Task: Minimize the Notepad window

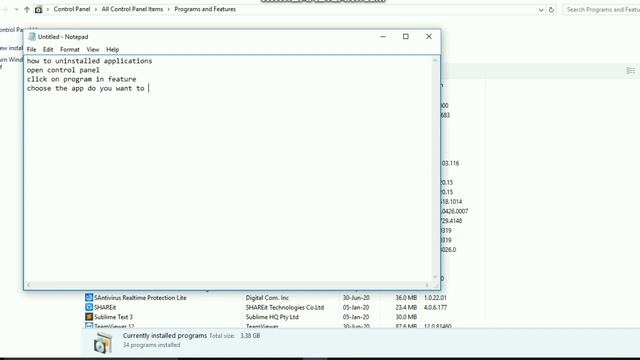Action: 383,36
